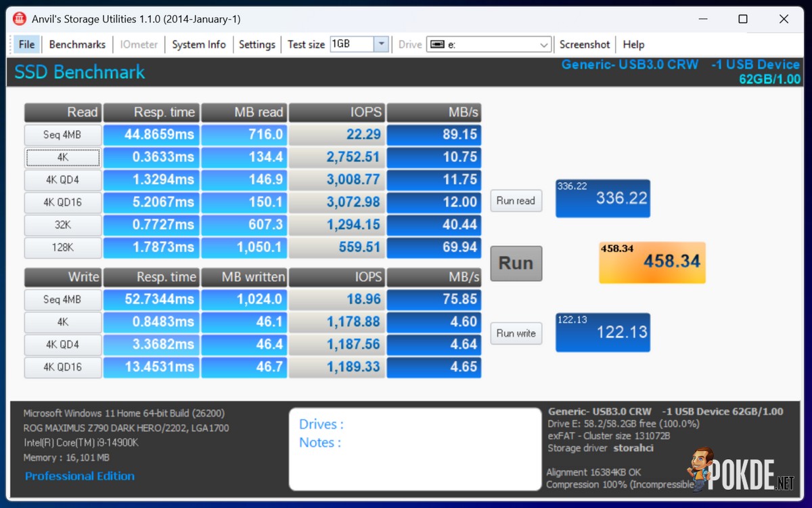Viewport: 812px width, 508px height.
Task: Open the System Info menu
Action: [x=199, y=44]
